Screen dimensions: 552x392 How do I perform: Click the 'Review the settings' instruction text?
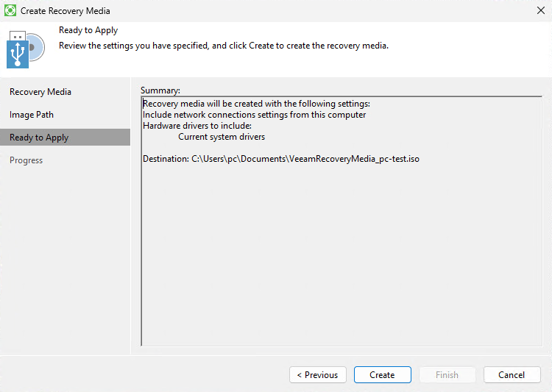224,46
